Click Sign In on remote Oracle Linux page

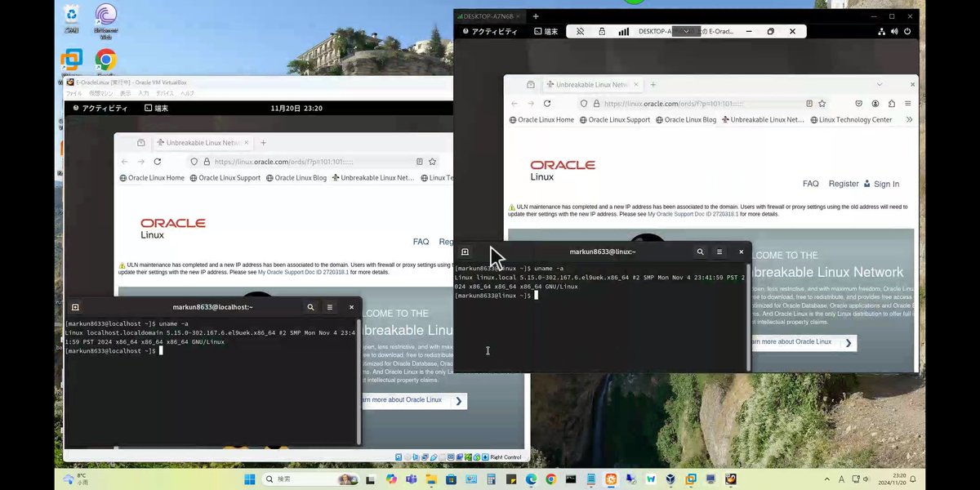[881, 184]
